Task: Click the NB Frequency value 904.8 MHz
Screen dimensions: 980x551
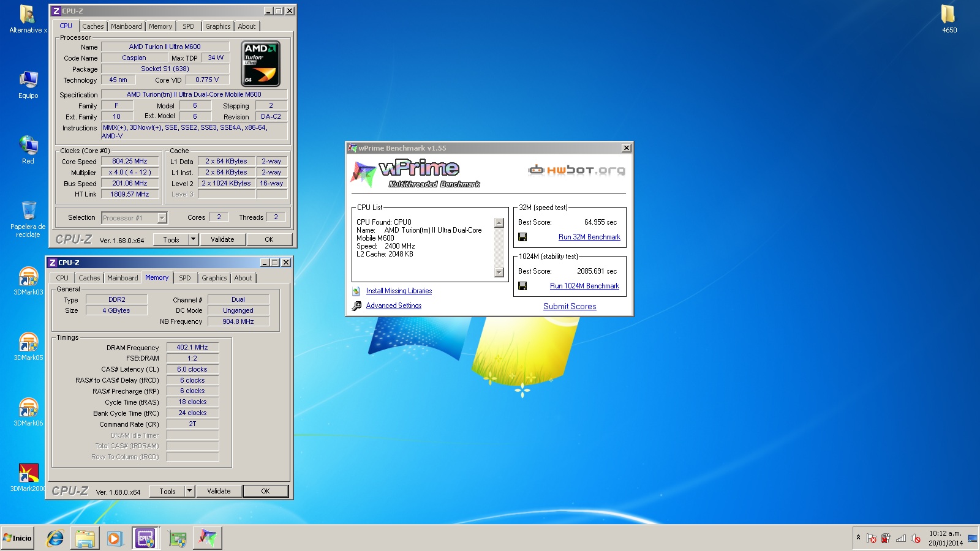Action: pyautogui.click(x=238, y=321)
